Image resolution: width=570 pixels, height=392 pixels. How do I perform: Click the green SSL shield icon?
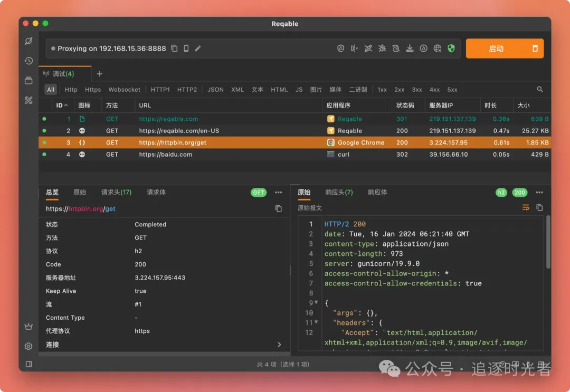[451, 49]
